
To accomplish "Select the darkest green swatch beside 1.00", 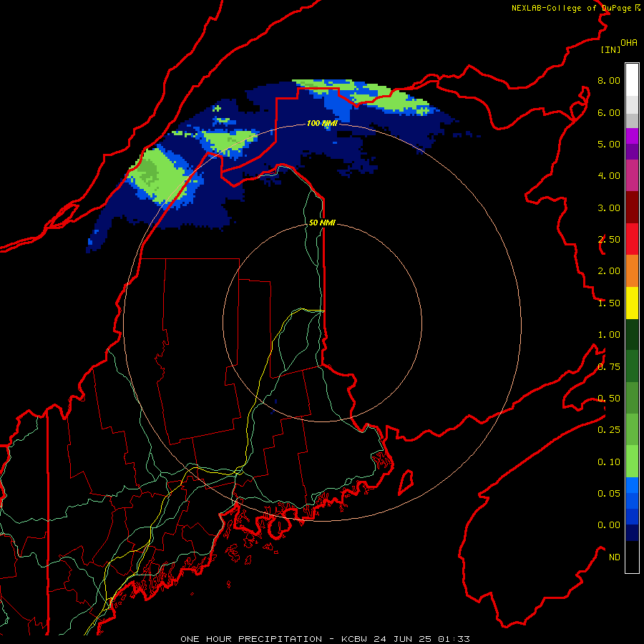I will 632,334.
